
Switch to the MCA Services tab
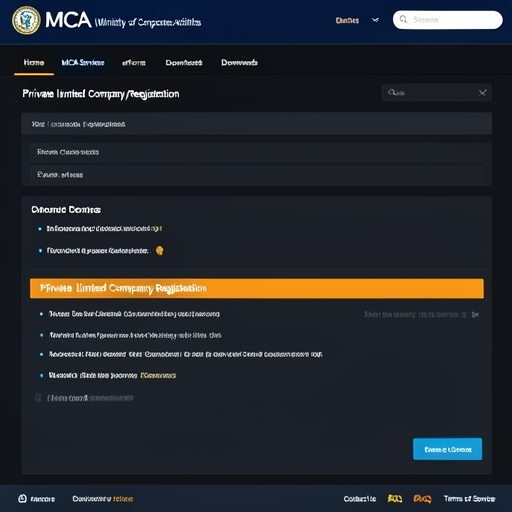(x=83, y=63)
